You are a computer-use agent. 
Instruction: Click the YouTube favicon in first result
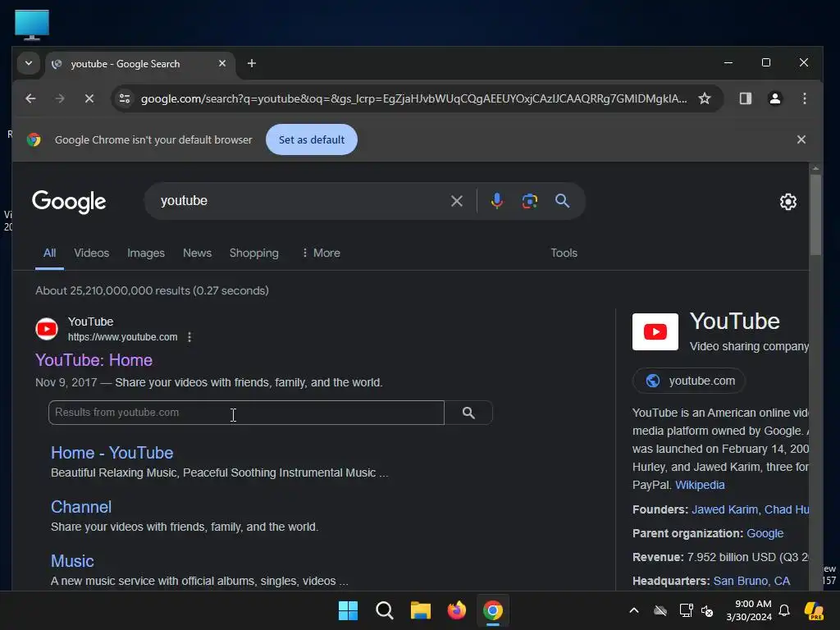coord(47,329)
